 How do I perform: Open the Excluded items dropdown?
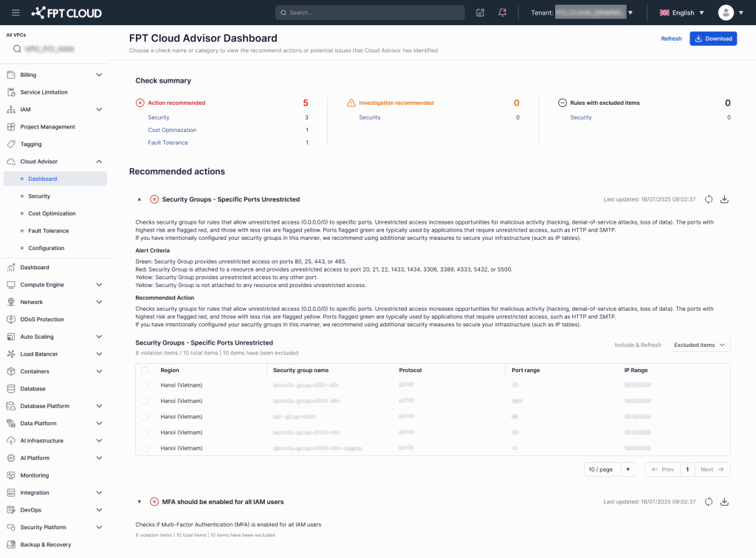700,345
